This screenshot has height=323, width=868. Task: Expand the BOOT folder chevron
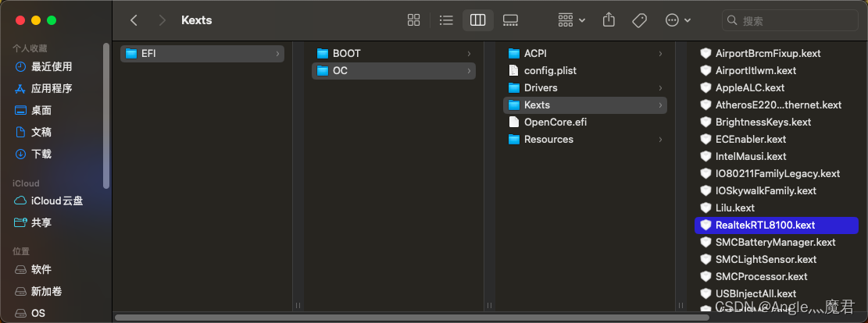(x=469, y=54)
